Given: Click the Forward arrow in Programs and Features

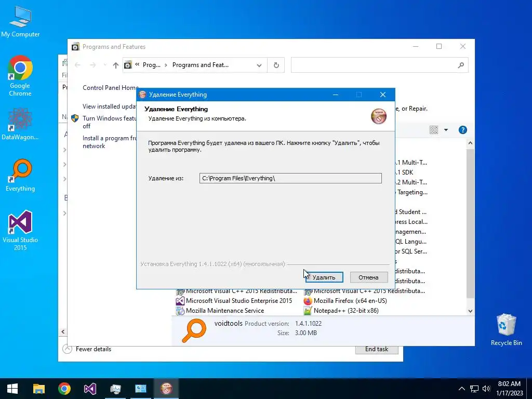Looking at the screenshot, I should [92, 65].
